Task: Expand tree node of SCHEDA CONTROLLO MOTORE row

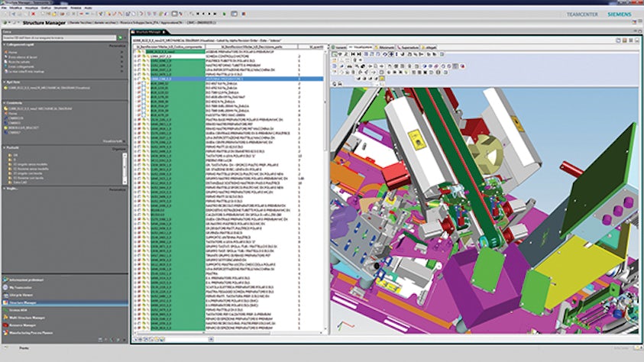Action: pos(135,57)
